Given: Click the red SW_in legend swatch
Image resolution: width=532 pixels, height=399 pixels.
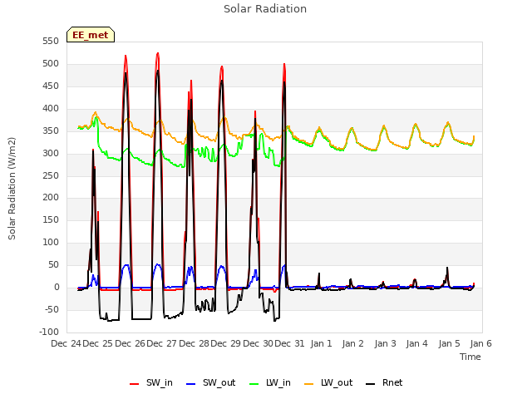Looking at the screenshot, I should (x=135, y=384).
